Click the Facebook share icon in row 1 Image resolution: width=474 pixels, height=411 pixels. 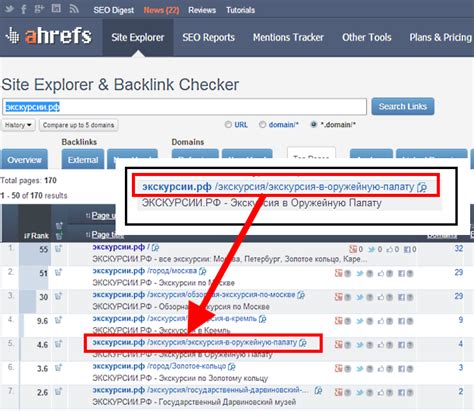[407, 249]
